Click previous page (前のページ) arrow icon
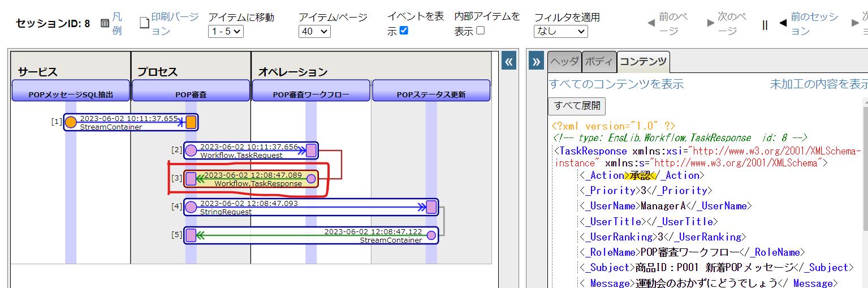Viewport: 868px width, 288px height. pos(651,24)
